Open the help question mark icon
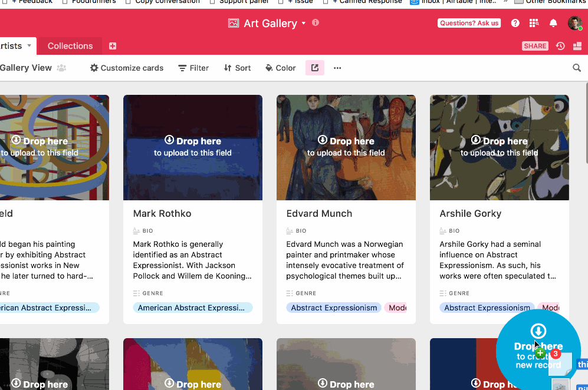This screenshot has width=588, height=390. click(515, 23)
